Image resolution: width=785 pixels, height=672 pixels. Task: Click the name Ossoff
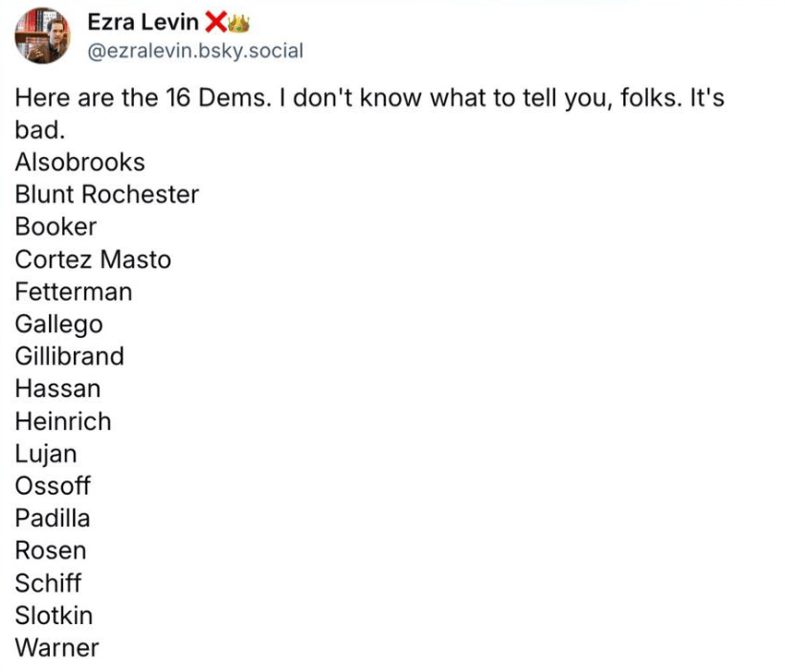(x=53, y=485)
